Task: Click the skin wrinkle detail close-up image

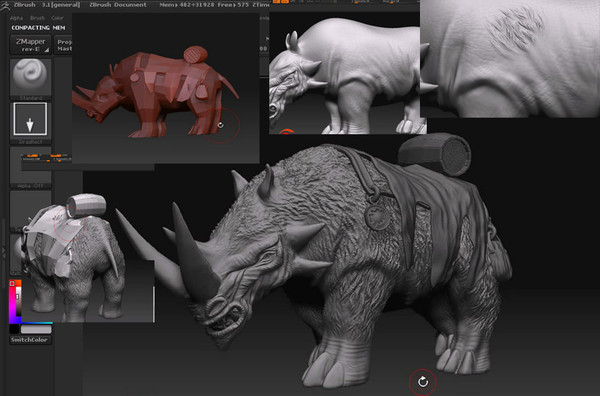Action: click(510, 58)
